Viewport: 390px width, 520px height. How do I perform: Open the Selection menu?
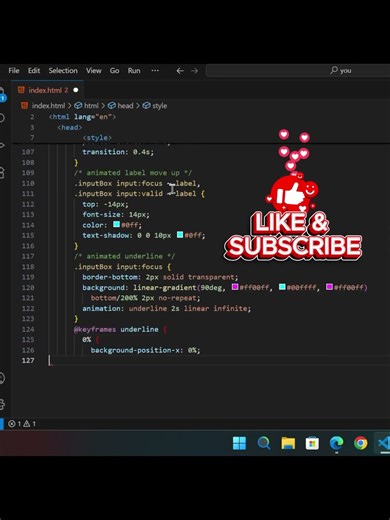click(63, 71)
